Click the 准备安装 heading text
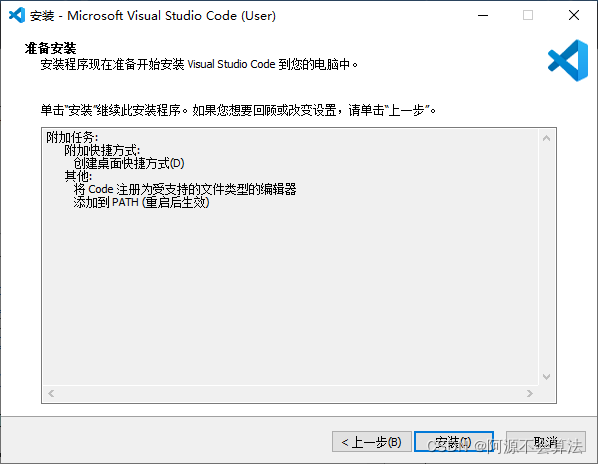598x464 pixels. (x=50, y=48)
